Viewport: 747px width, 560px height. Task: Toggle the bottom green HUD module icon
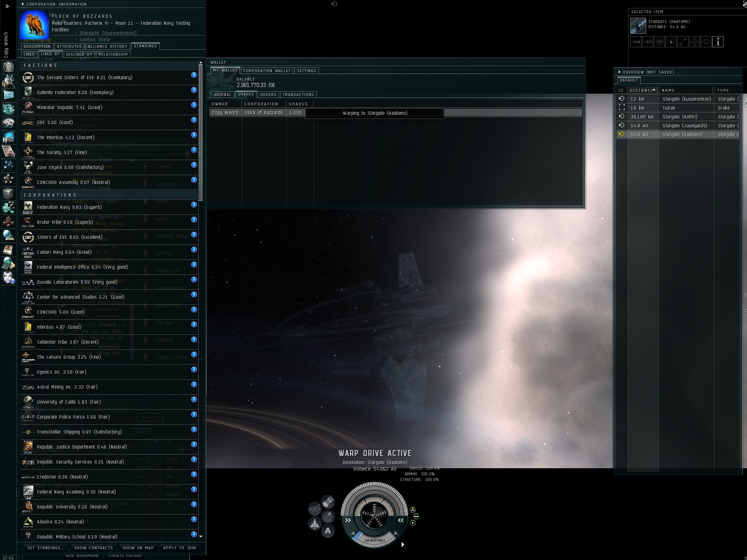coord(413,523)
